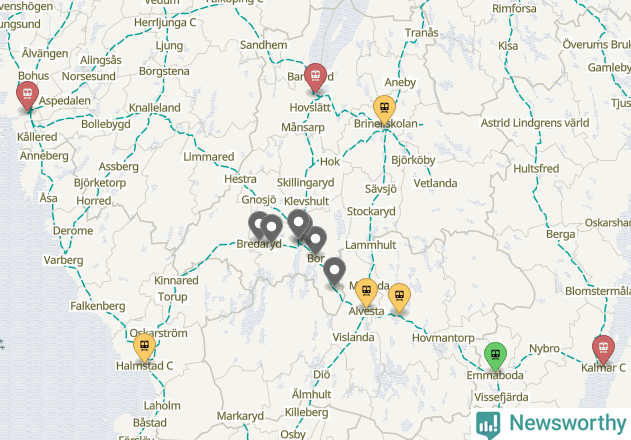Click the Hultsfred map label
Viewport: 631px width, 440px height.
(536, 169)
